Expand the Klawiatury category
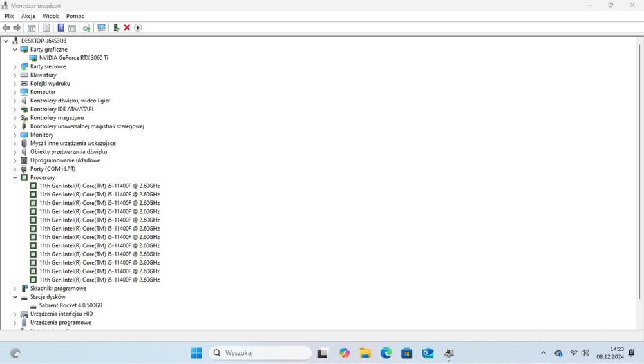Screen dimensions: 644x364 tap(15, 75)
